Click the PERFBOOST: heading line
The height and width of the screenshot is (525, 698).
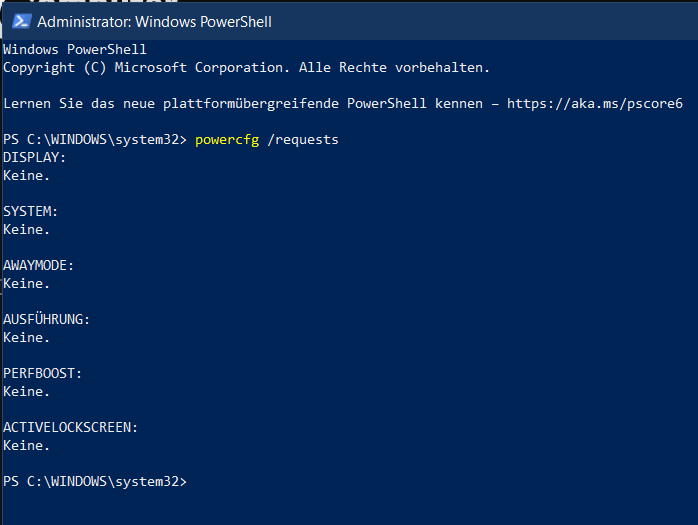pyautogui.click(x=42, y=373)
